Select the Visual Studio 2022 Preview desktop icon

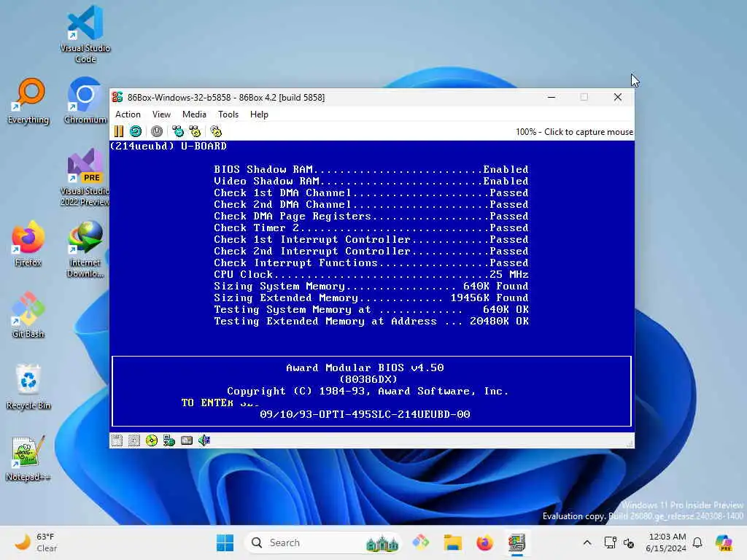(x=85, y=177)
